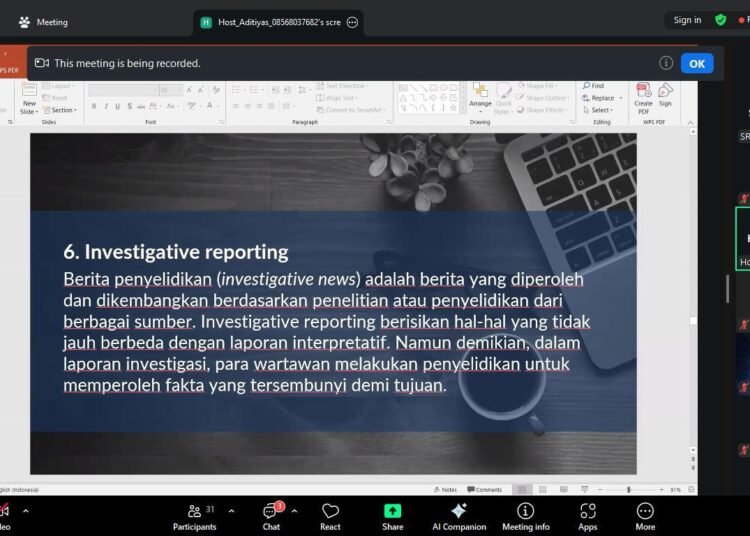Expand the Chat options arrow
750x536 pixels.
[x=294, y=510]
